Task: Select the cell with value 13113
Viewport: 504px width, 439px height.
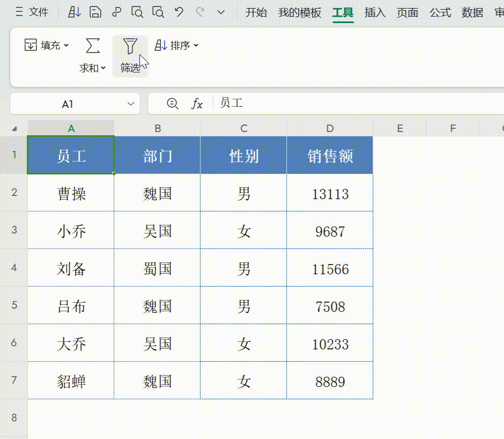Action: click(330, 193)
